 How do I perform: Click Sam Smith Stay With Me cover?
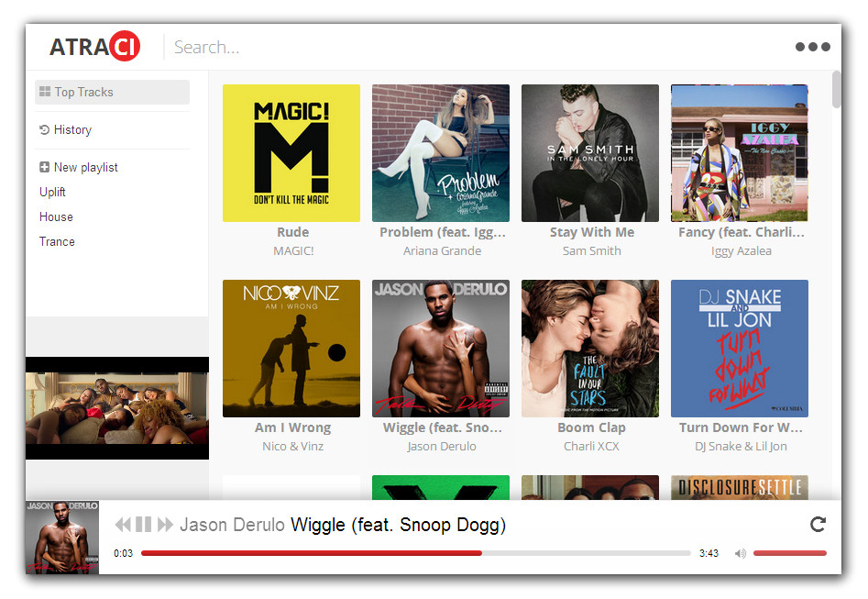590,153
